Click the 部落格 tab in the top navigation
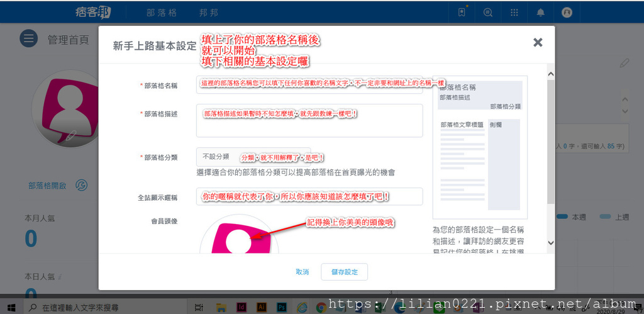The width and height of the screenshot is (644, 314). click(162, 13)
